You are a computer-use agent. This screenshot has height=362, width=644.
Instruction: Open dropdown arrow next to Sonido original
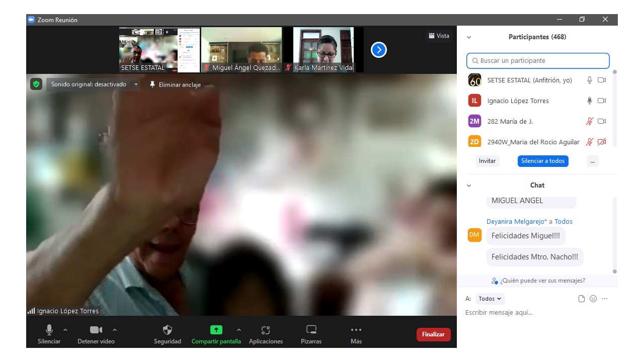[136, 84]
